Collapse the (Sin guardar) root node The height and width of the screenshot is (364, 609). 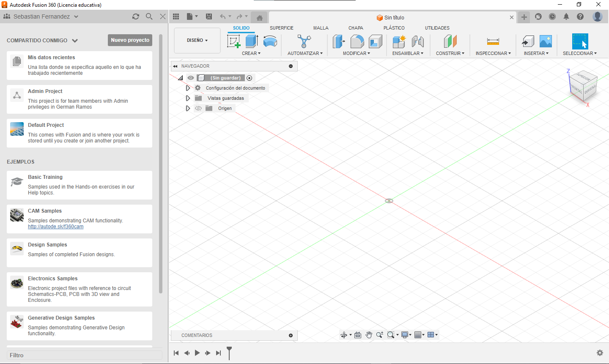[181, 78]
